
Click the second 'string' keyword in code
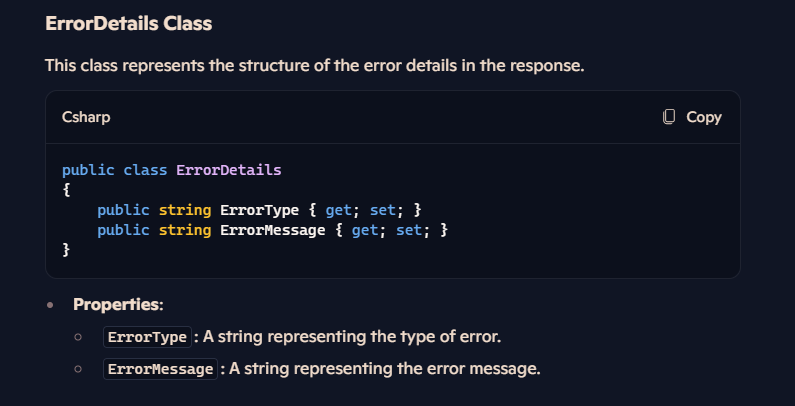coord(185,230)
